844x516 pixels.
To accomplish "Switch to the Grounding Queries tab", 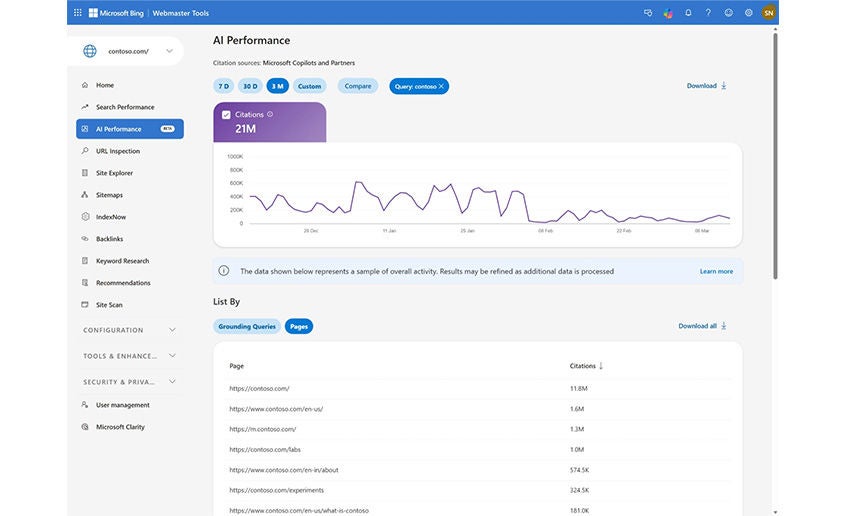I will 247,326.
